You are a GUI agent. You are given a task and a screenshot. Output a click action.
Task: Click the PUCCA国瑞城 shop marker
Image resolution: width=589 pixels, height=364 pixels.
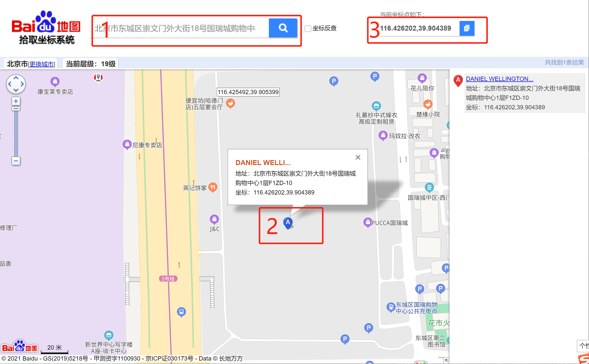tap(368, 222)
